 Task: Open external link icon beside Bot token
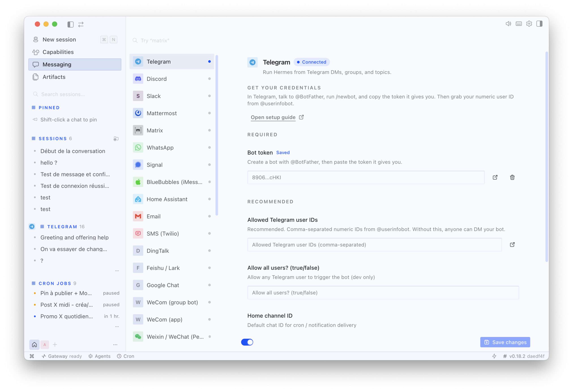coord(495,177)
